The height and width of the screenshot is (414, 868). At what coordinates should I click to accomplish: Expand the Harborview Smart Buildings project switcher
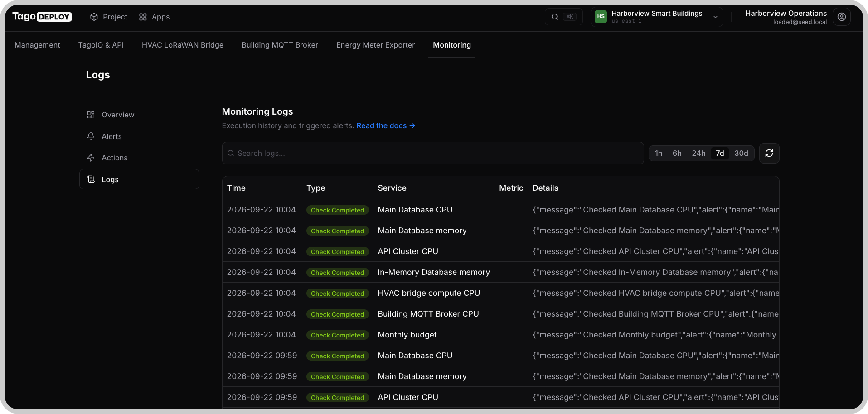656,17
